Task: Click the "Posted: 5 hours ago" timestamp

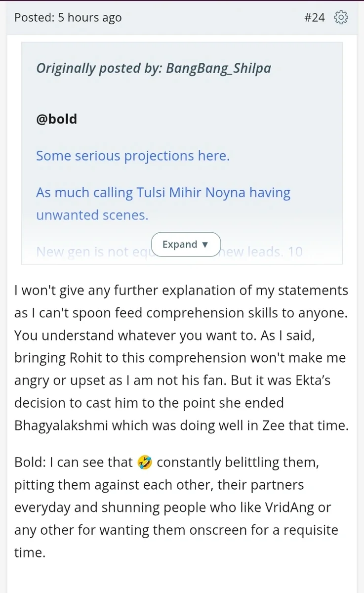Action: coord(68,18)
